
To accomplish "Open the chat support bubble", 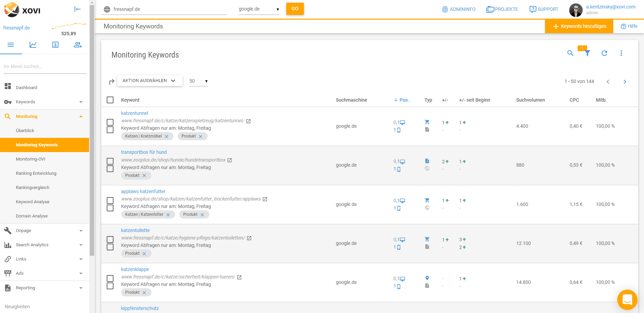I will (627, 300).
